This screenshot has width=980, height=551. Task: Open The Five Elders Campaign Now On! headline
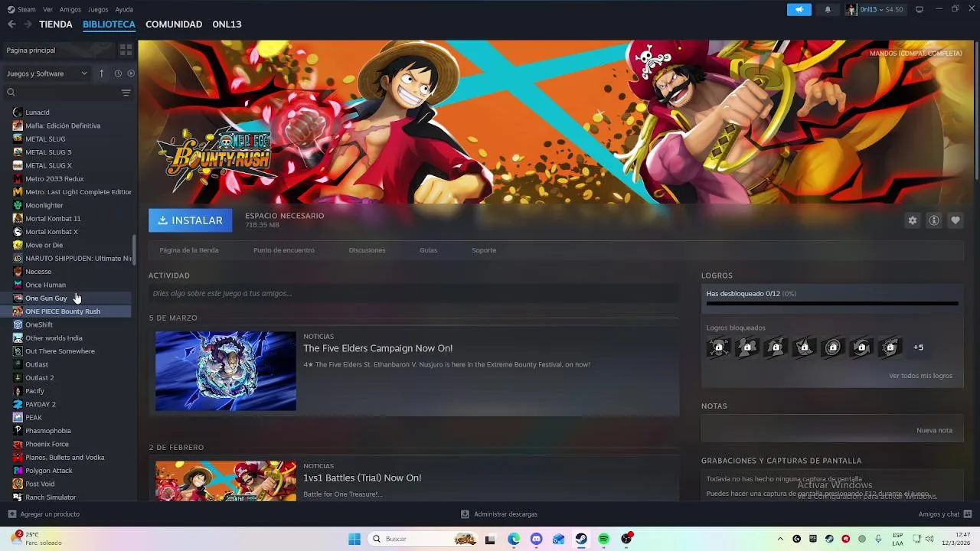pyautogui.click(x=378, y=348)
